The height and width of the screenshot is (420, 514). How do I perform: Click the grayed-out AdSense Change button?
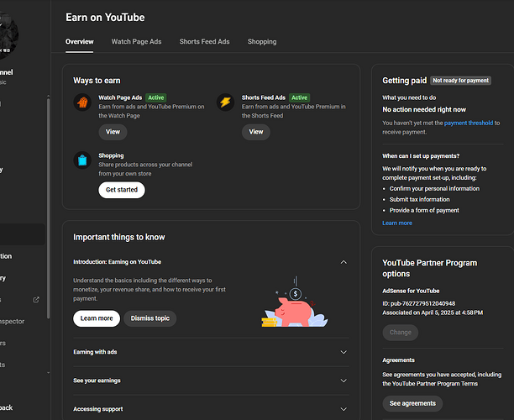click(x=401, y=333)
